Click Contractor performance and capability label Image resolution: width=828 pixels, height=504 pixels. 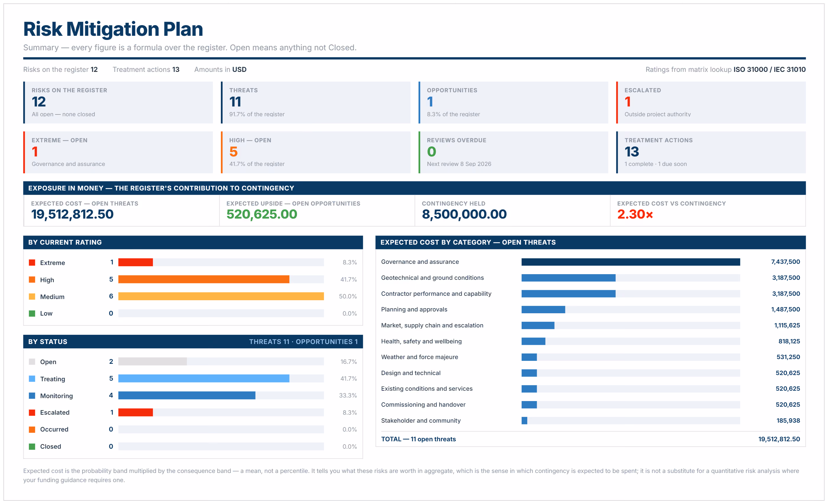click(x=436, y=294)
